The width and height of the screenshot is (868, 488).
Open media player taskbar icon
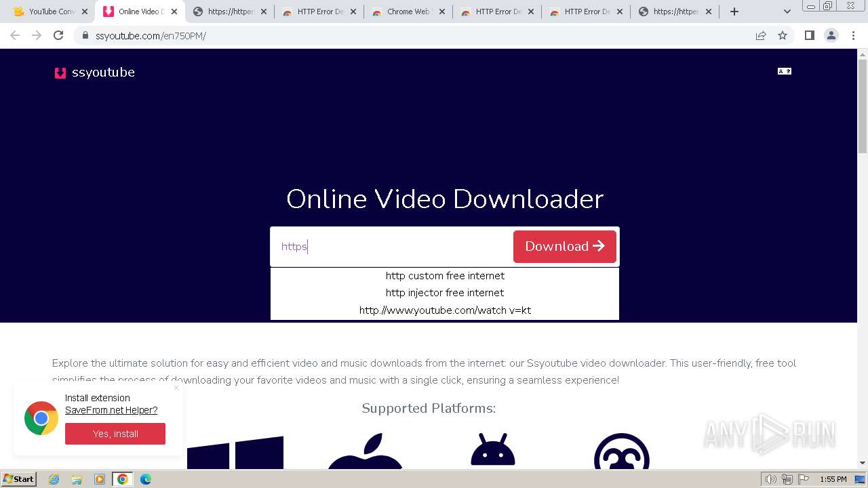[x=100, y=479]
